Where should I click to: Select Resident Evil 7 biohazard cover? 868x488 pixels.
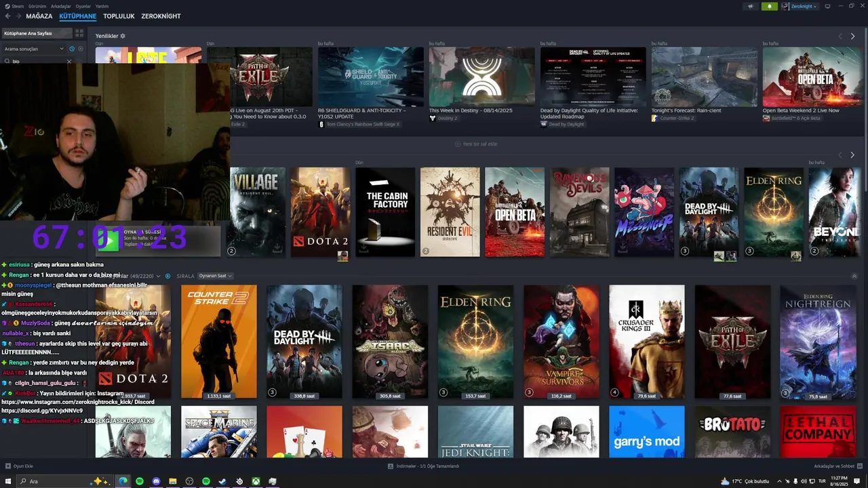pyautogui.click(x=450, y=212)
